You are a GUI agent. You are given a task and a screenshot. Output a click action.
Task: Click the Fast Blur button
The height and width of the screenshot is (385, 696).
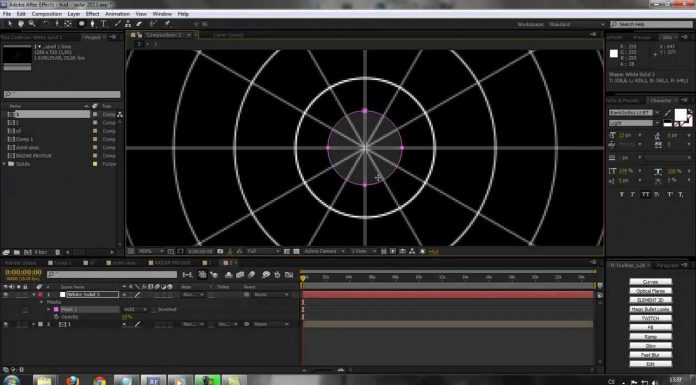[650, 355]
